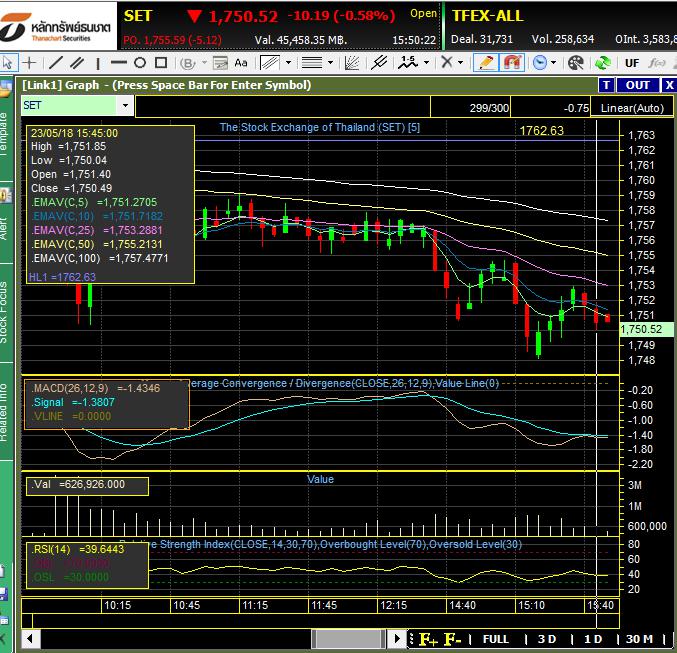677x653 pixels.
Task: Click the 1762.63 horizontal line label
Action: tap(541, 130)
